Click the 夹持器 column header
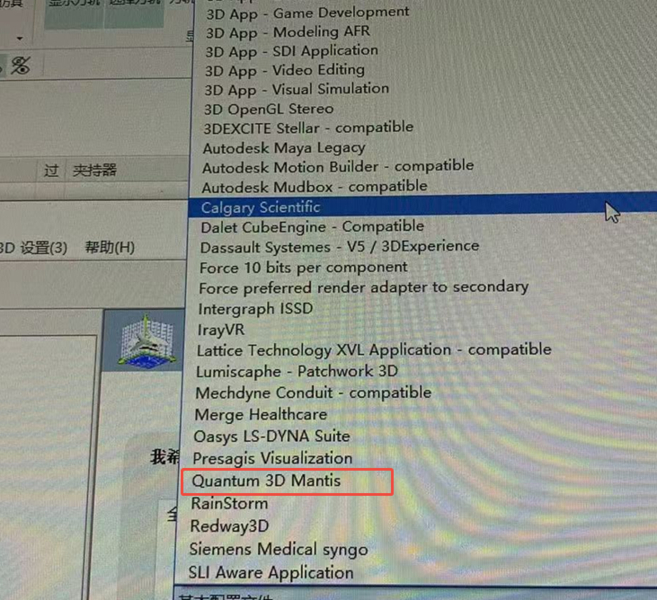 (x=95, y=170)
